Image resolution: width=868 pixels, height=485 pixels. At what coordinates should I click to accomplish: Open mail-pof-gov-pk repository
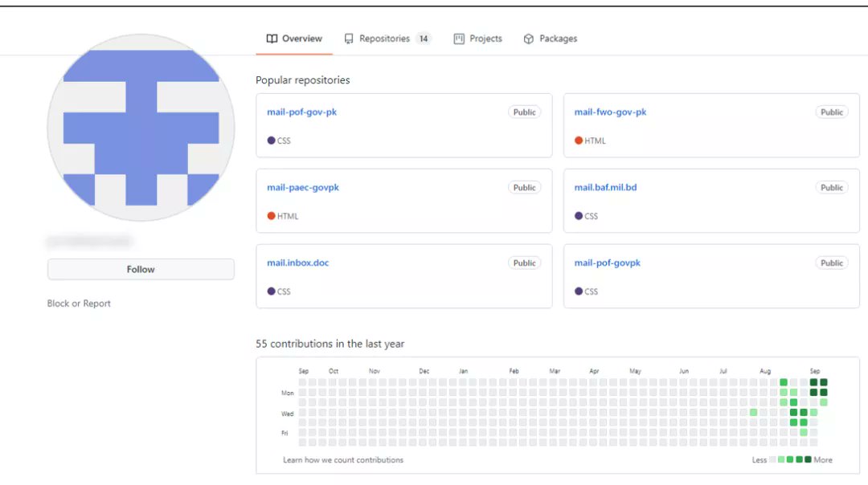coord(301,112)
